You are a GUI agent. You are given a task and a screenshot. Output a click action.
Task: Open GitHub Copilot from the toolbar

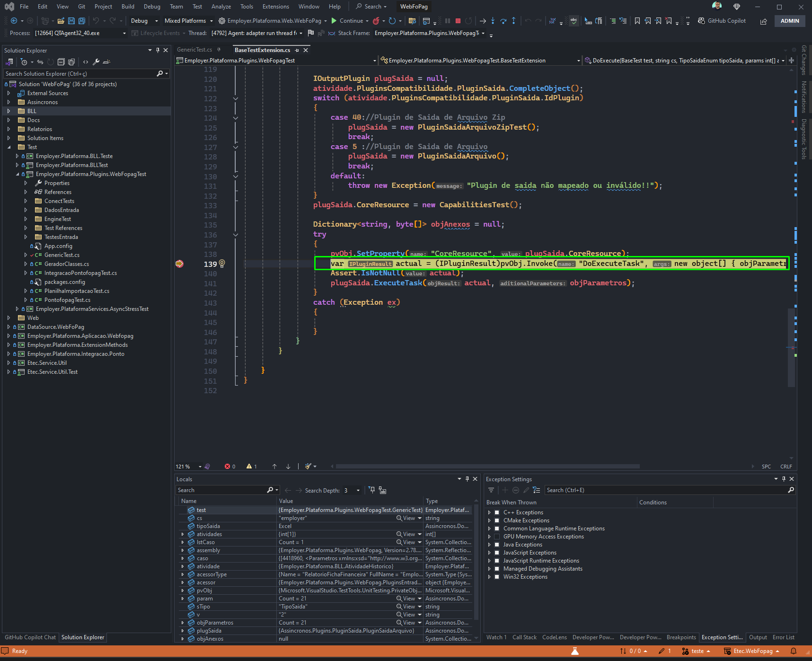(722, 21)
